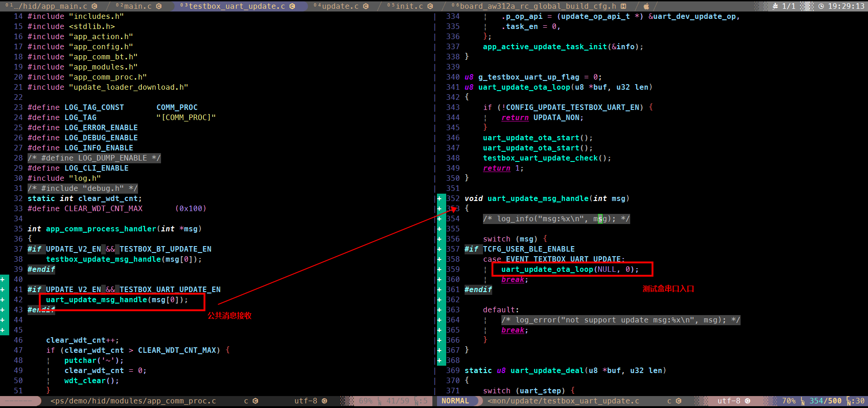868x408 pixels.
Task: Click '#include "update_loader_download.h"' line
Action: [108, 87]
